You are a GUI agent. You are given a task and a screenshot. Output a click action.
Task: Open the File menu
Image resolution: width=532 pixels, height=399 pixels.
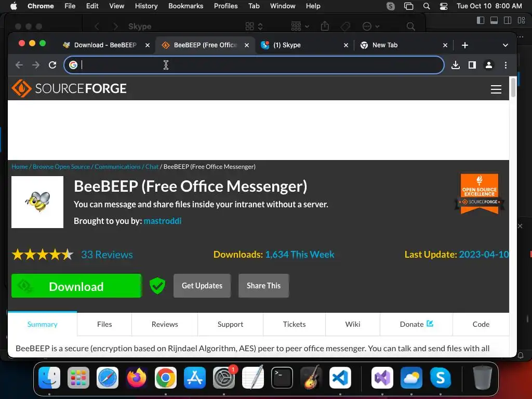(x=70, y=6)
